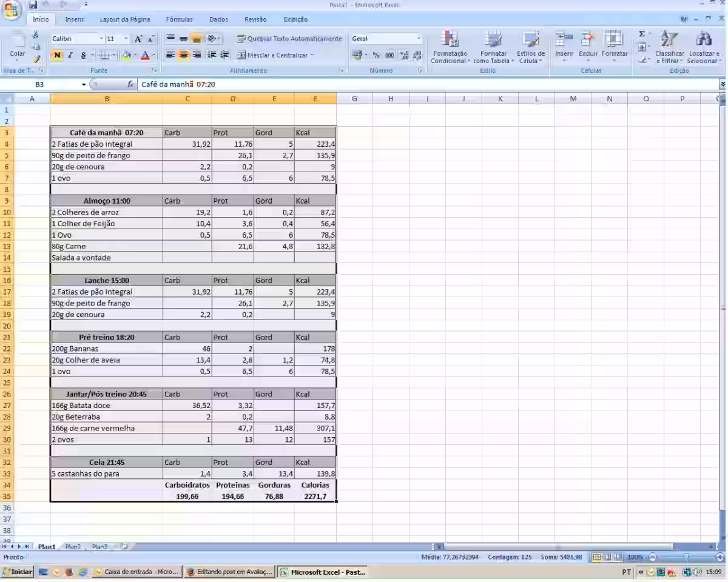Open the Calibri font name dropdown
Screen dimensions: 728x582
coord(101,39)
